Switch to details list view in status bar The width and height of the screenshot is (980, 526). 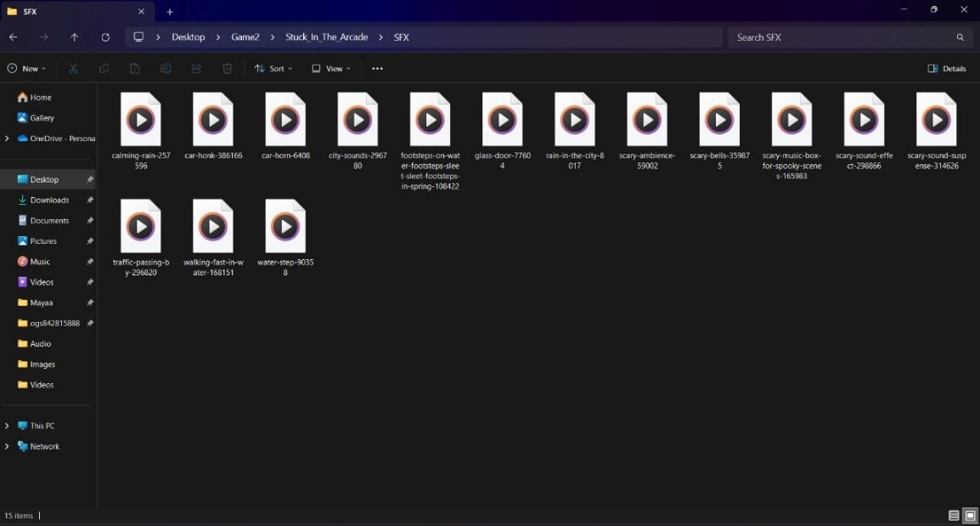[954, 516]
